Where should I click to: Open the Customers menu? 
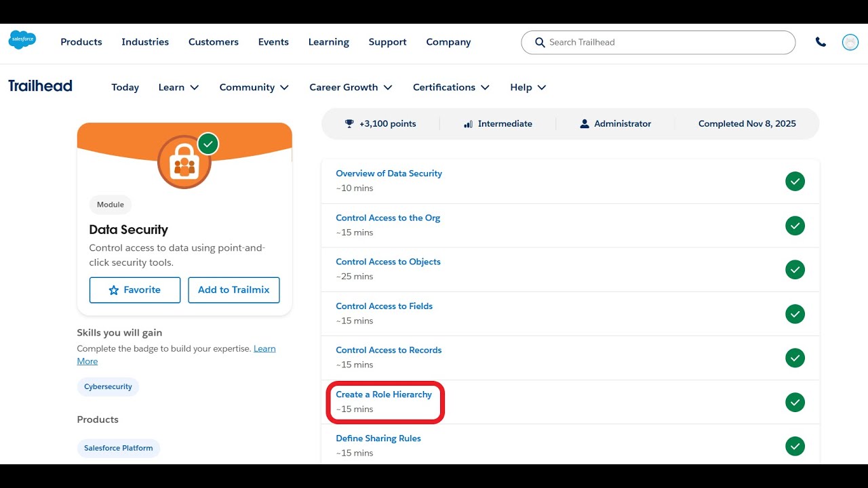click(x=214, y=42)
